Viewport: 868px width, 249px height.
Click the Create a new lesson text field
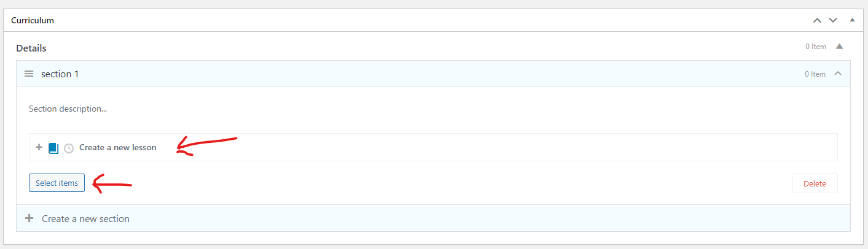pyautogui.click(x=455, y=147)
